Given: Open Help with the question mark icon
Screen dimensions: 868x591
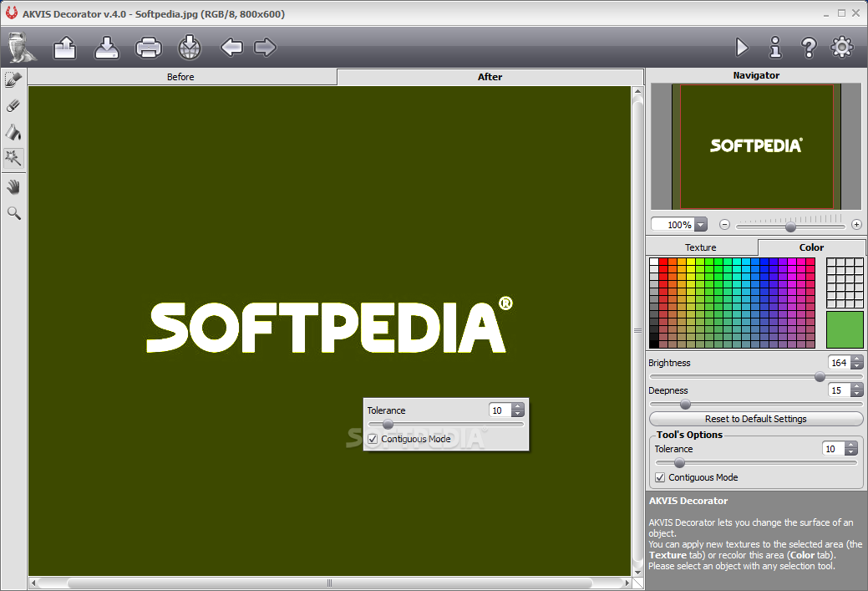Looking at the screenshot, I should (809, 48).
